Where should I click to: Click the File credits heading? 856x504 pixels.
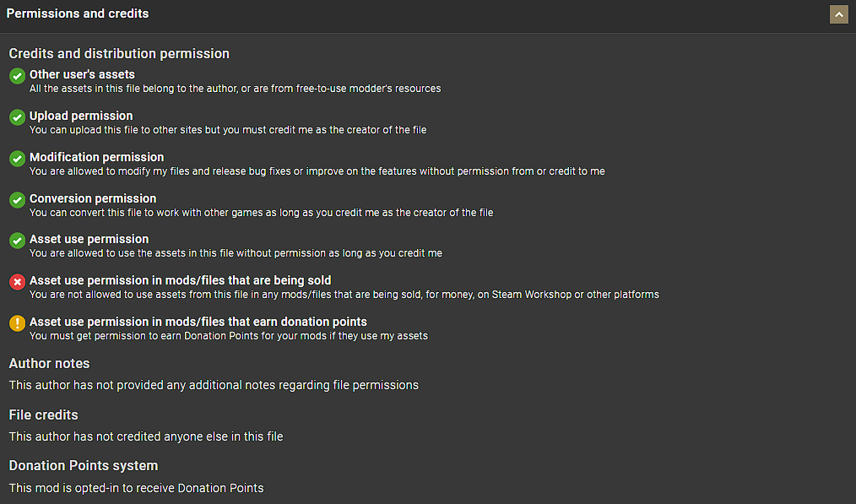(43, 415)
